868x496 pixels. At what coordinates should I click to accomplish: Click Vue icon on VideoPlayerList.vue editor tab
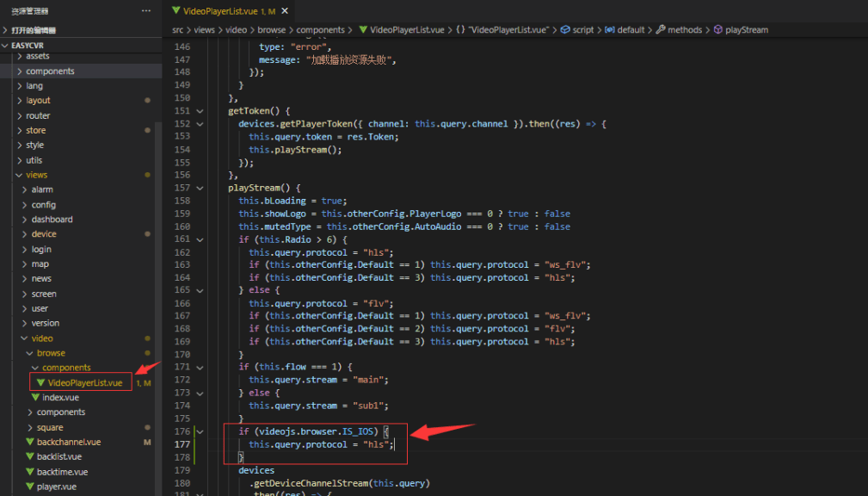pyautogui.click(x=176, y=10)
